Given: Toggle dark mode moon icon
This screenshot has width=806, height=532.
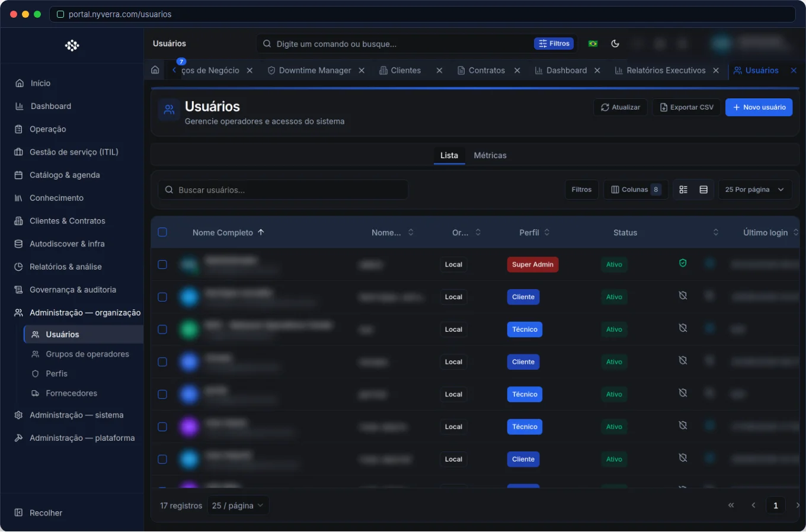Looking at the screenshot, I should click(615, 44).
